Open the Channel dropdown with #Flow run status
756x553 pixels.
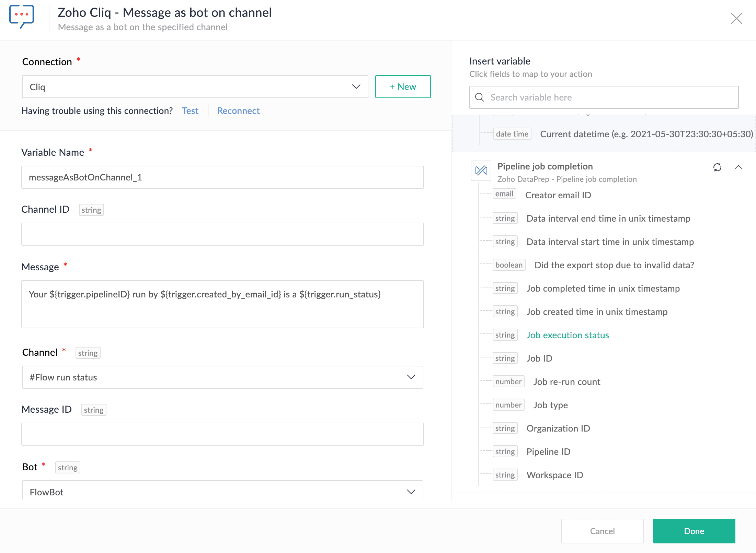[x=222, y=377]
